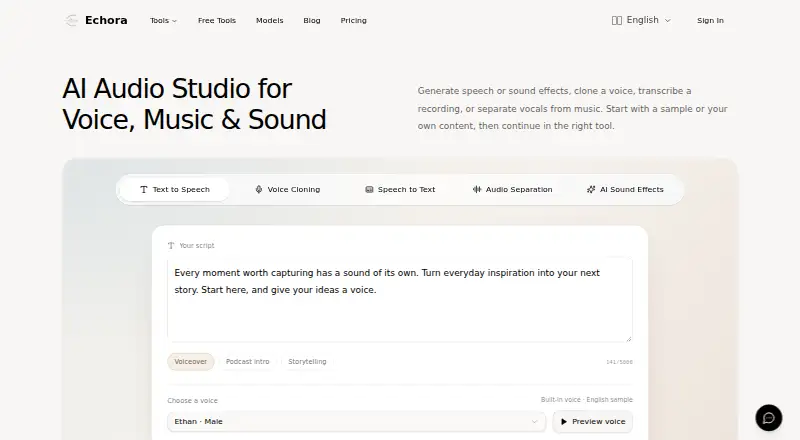This screenshot has width=800, height=440.
Task: Click the play icon in Preview voice
Action: pos(564,422)
